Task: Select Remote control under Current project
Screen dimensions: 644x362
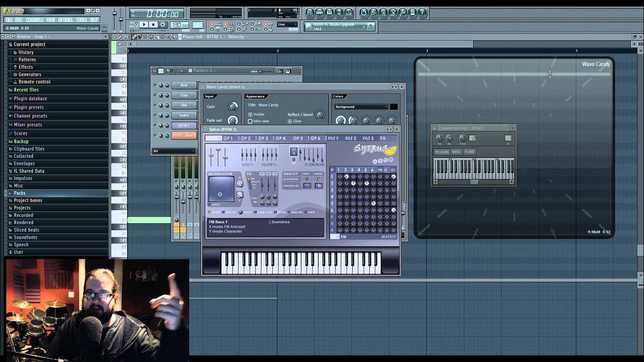Action: pyautogui.click(x=35, y=82)
